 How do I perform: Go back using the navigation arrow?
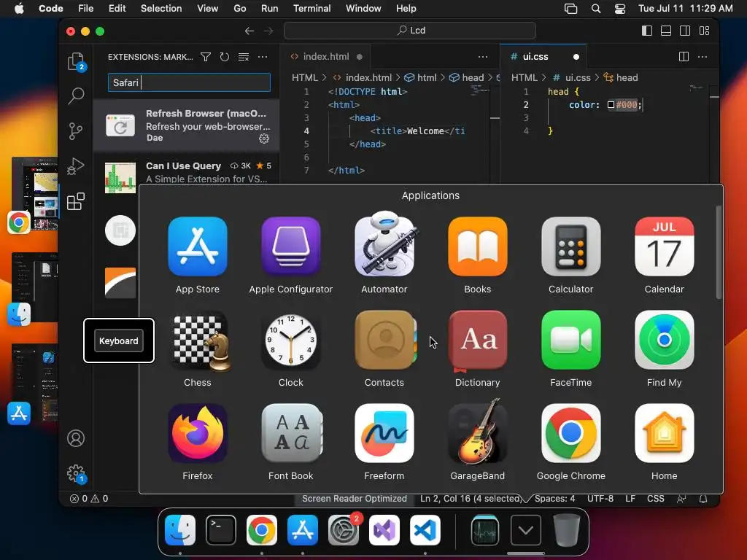(249, 31)
